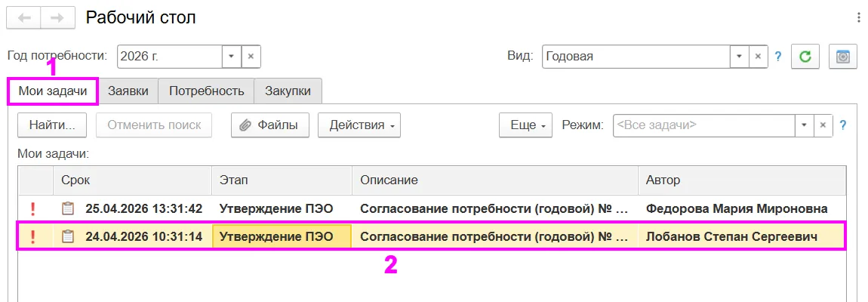
Task: Open the Действия dropdown menu
Action: (x=359, y=125)
